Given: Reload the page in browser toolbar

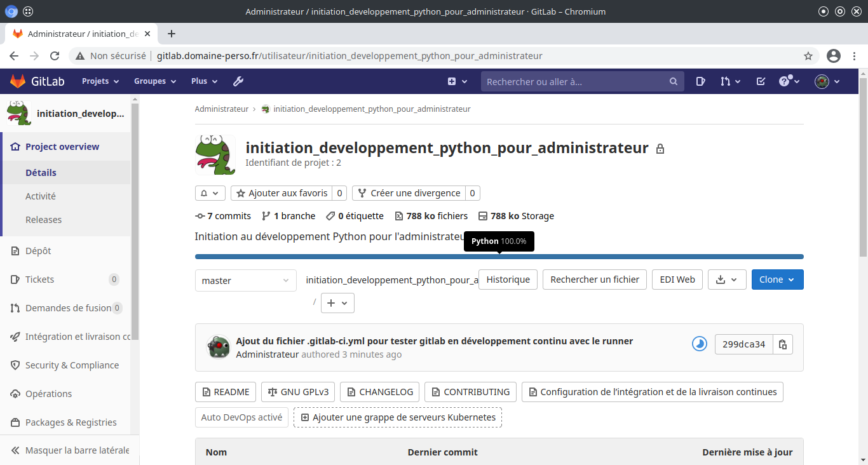Looking at the screenshot, I should pyautogui.click(x=55, y=56).
